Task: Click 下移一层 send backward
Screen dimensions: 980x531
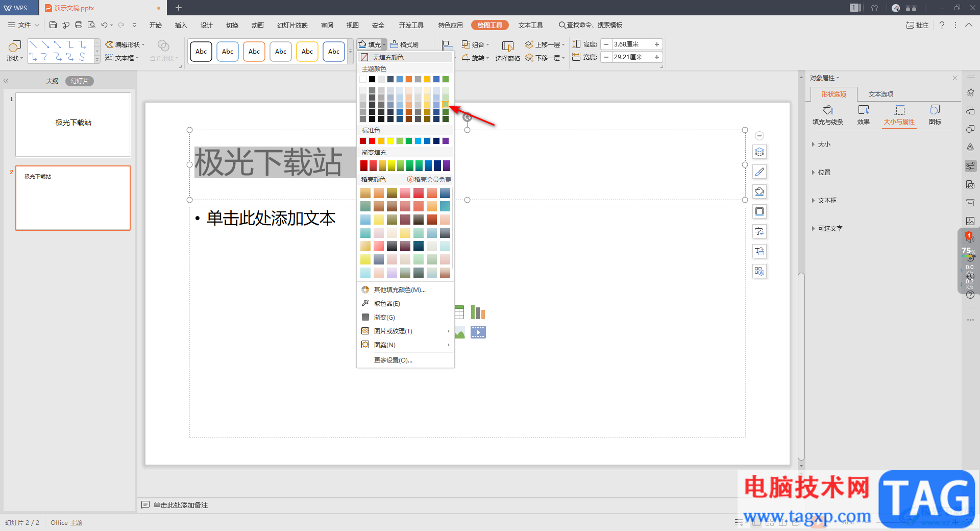Action: click(x=545, y=58)
